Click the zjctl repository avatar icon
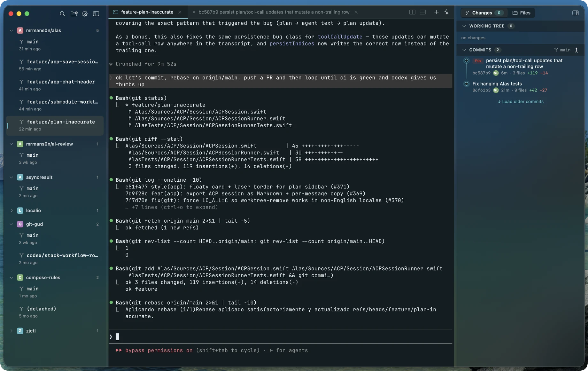588x371 pixels. tap(20, 331)
